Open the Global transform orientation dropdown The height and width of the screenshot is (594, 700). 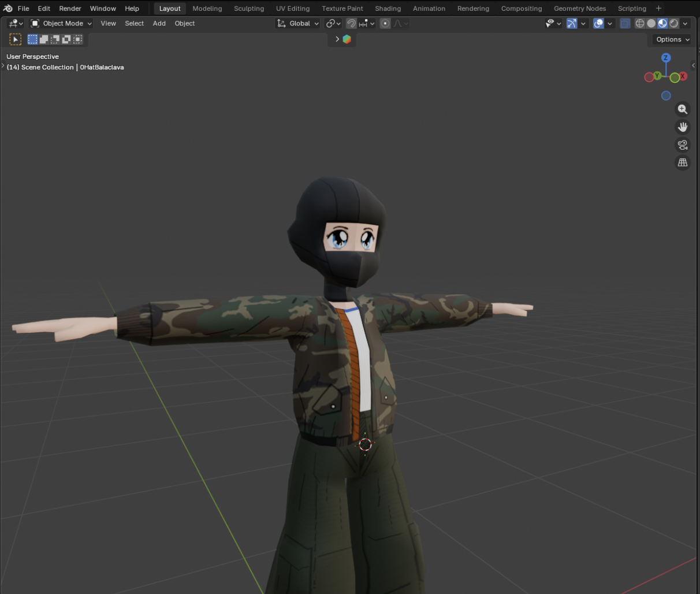click(297, 23)
